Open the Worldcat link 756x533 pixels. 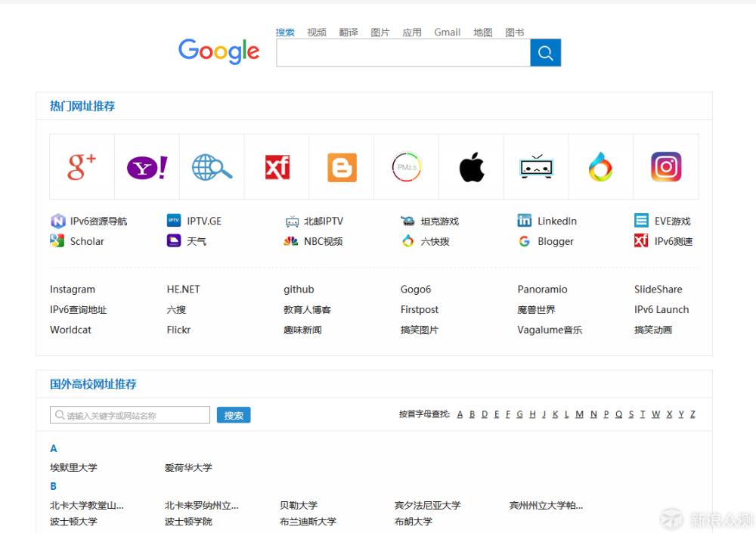pos(70,330)
